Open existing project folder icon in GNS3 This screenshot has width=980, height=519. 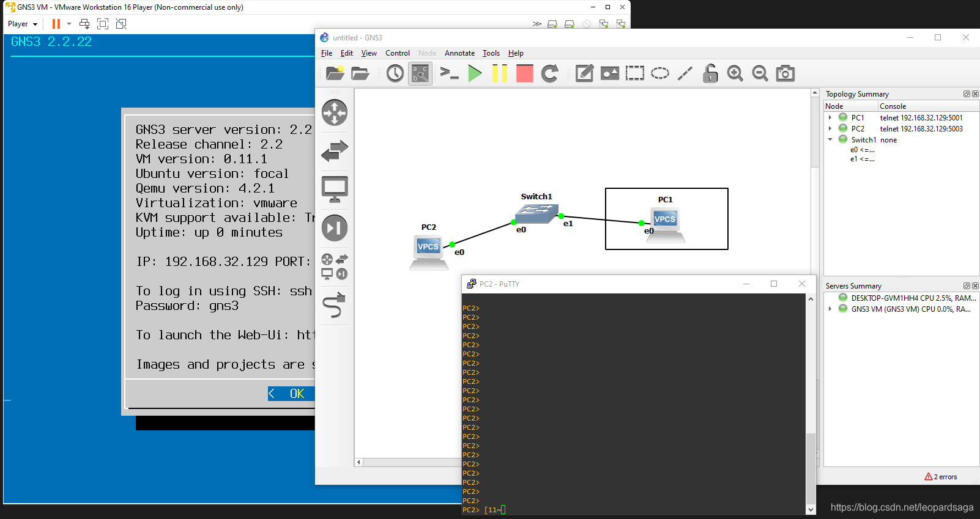click(360, 73)
